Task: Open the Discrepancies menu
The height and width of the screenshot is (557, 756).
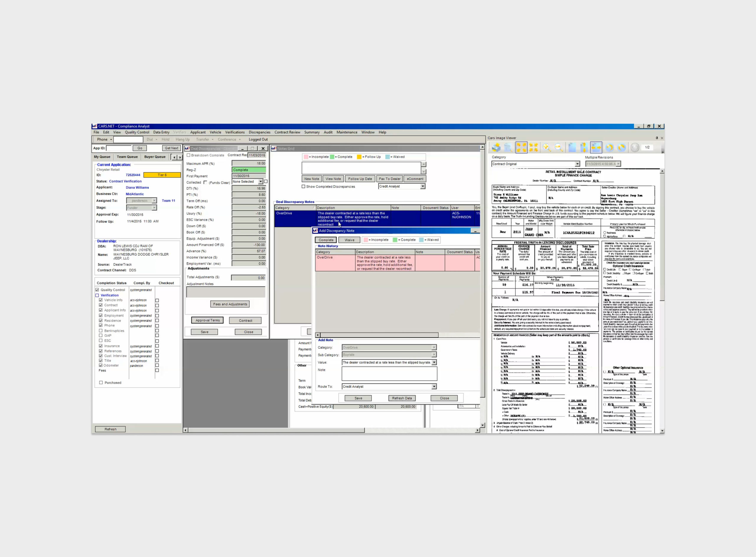Action: (x=259, y=132)
